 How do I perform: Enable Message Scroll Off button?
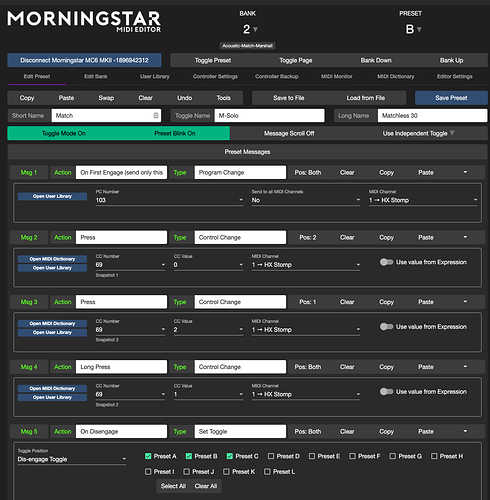289,133
